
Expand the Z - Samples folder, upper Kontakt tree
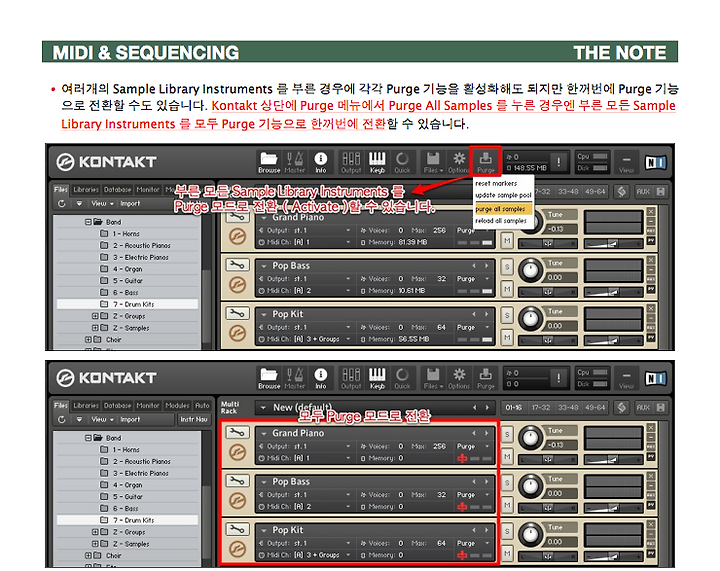(95, 328)
